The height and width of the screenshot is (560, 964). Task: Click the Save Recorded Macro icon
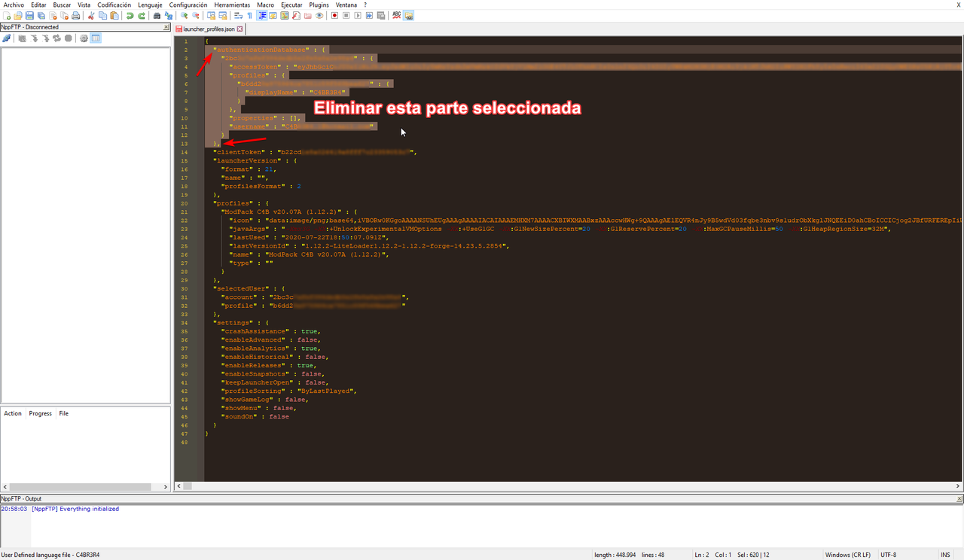[380, 15]
